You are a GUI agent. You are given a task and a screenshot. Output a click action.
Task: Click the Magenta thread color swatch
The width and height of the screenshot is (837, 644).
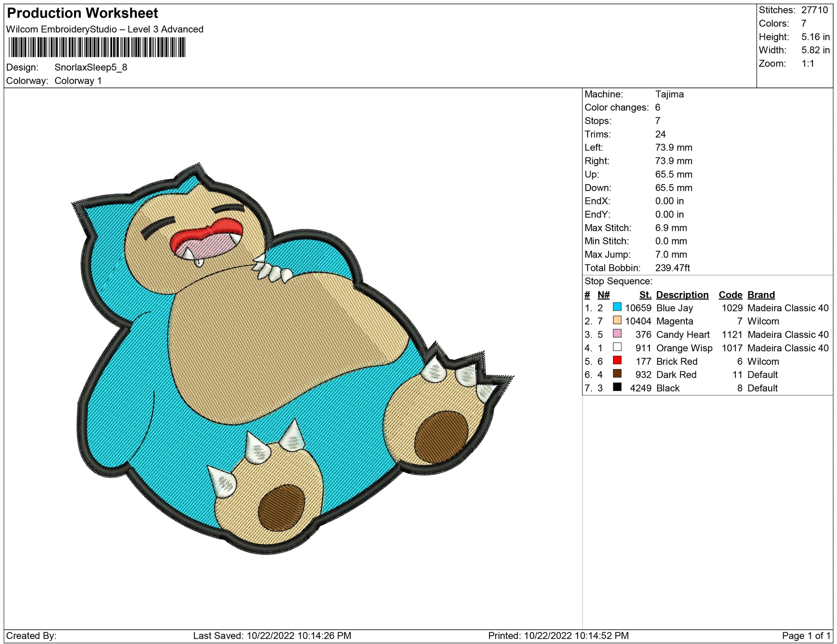tap(617, 320)
